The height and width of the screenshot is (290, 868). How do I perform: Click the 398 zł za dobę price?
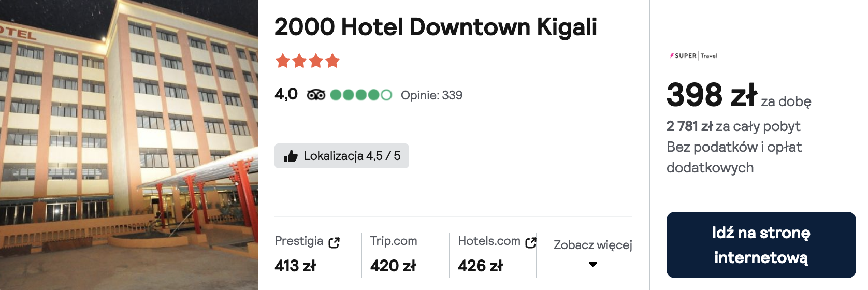click(739, 96)
